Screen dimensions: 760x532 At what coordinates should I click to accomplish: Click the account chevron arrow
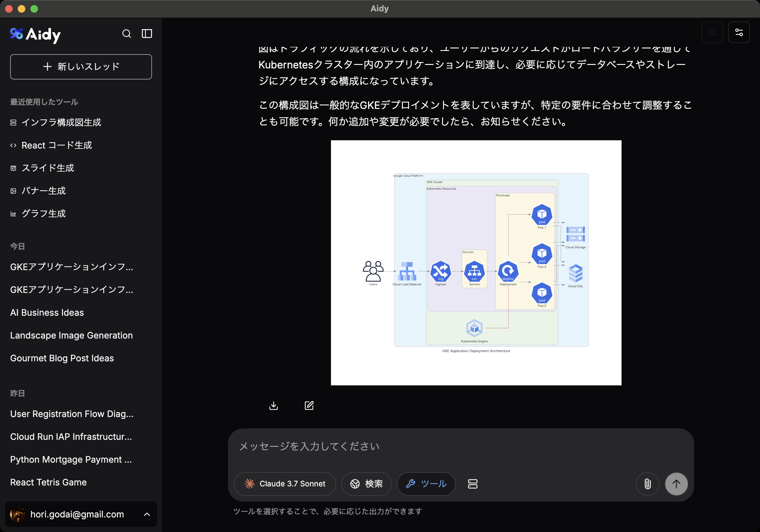[147, 515]
